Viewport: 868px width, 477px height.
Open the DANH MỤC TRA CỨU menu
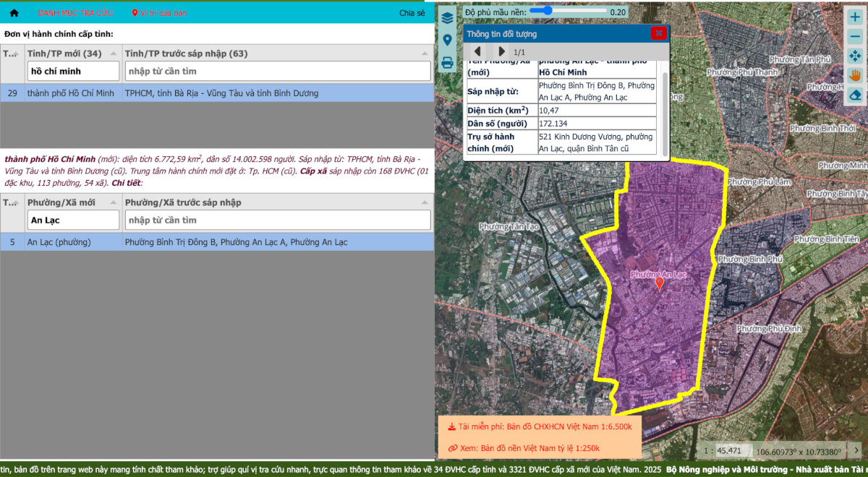tap(75, 13)
